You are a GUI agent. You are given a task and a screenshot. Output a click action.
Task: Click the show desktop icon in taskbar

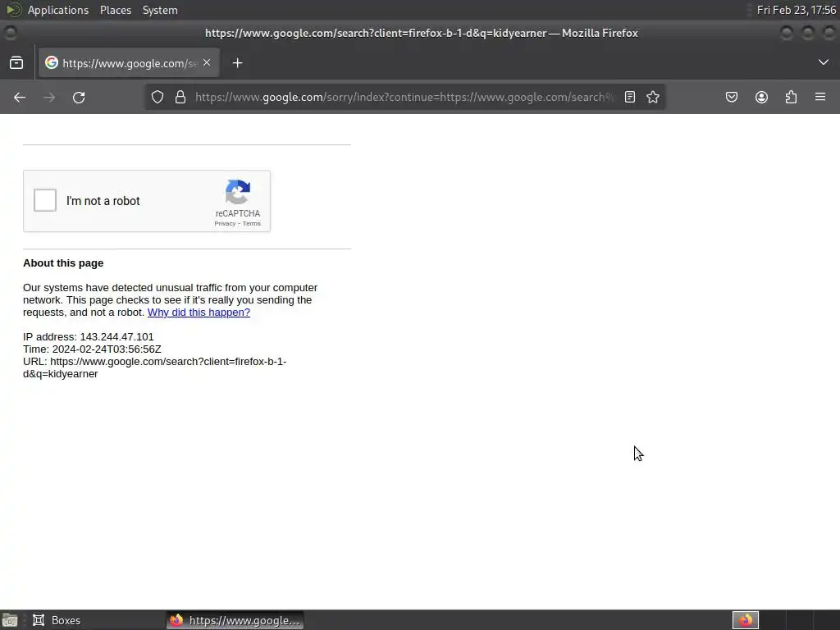pyautogui.click(x=10, y=620)
